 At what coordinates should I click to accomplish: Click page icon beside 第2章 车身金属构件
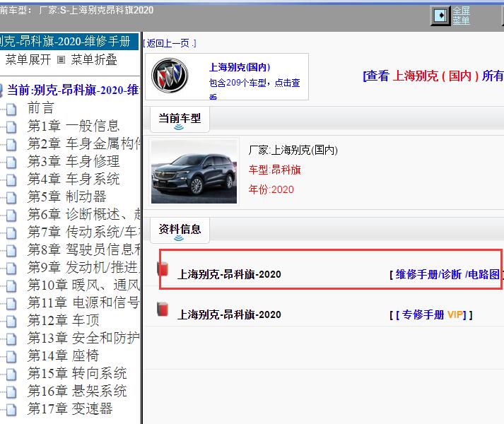pos(11,145)
